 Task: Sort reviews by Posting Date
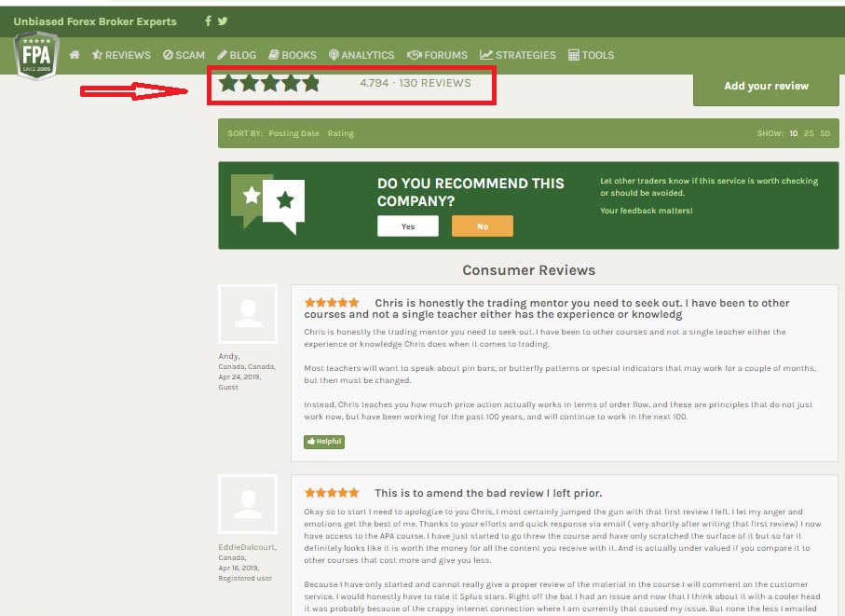click(x=293, y=133)
